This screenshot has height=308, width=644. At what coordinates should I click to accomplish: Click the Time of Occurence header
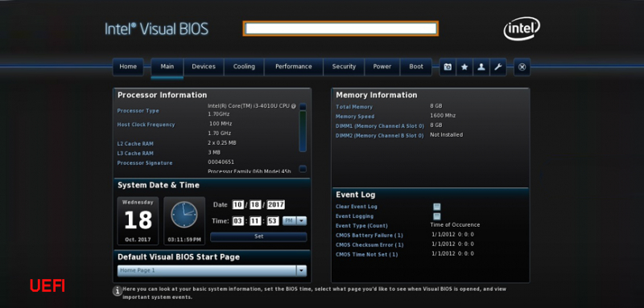point(455,224)
